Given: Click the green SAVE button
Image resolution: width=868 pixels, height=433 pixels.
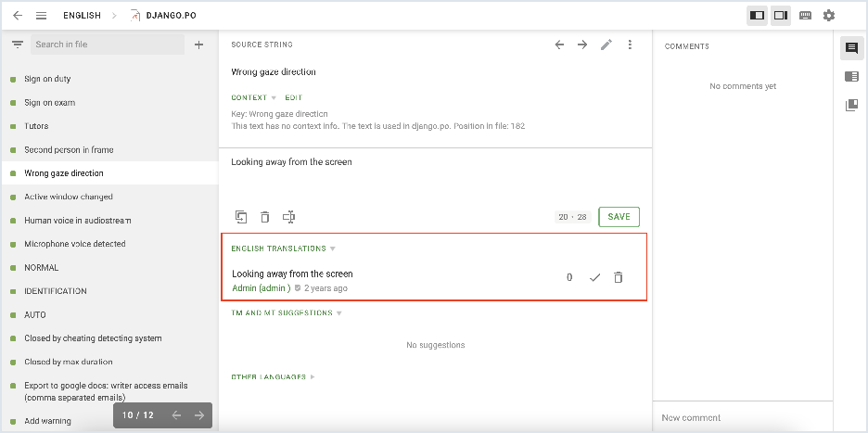Looking at the screenshot, I should 619,217.
